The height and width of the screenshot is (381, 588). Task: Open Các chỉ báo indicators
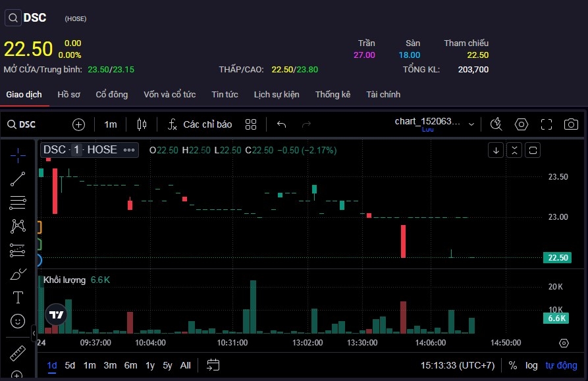point(200,124)
